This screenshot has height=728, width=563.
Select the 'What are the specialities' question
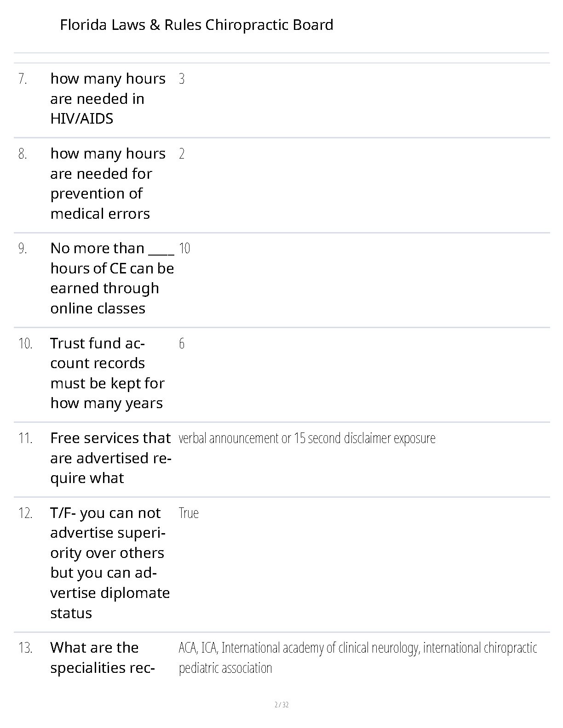click(102, 658)
